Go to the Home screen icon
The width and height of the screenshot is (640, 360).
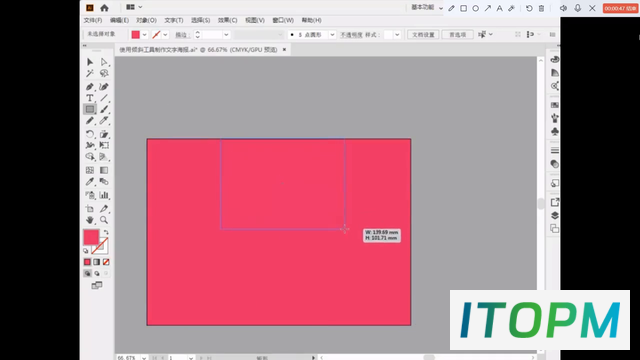pyautogui.click(x=104, y=8)
